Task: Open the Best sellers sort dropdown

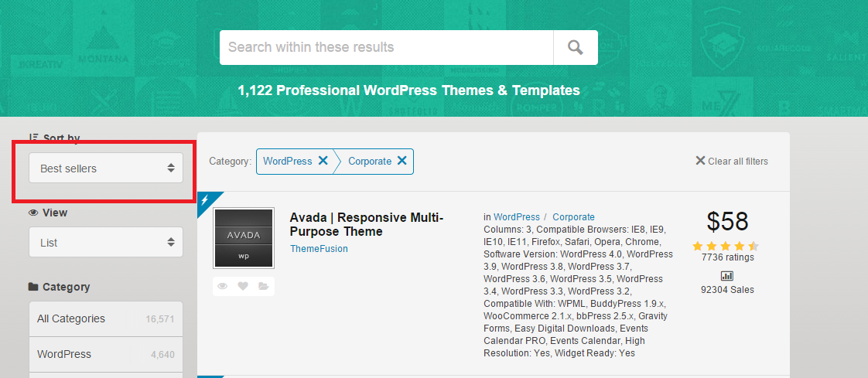Action: click(106, 169)
